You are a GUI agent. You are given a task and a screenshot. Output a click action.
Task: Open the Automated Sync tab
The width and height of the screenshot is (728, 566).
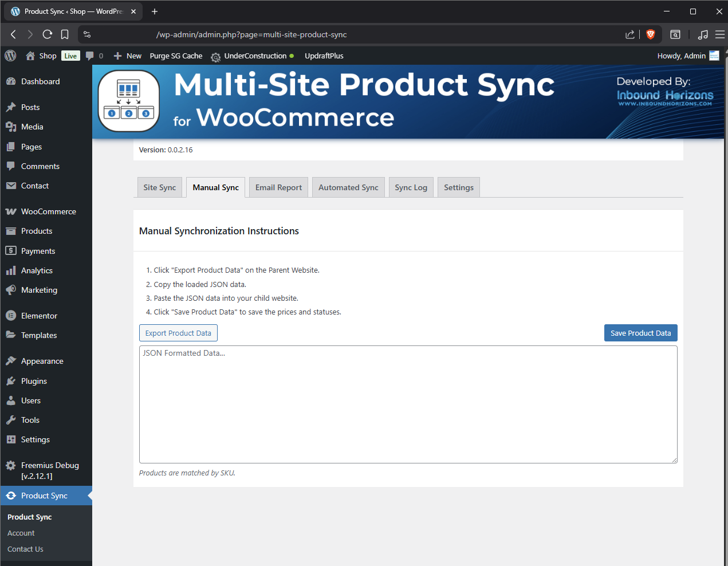coord(348,187)
